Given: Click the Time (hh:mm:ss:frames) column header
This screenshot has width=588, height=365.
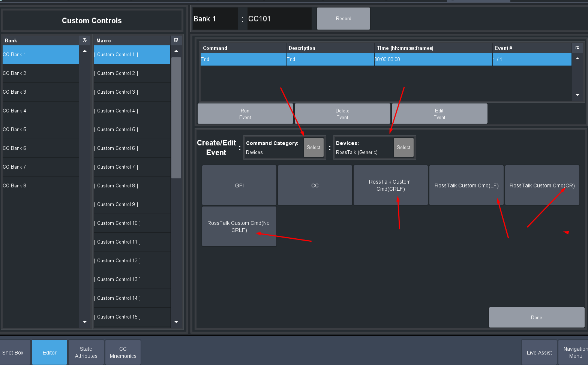Looking at the screenshot, I should click(433, 48).
